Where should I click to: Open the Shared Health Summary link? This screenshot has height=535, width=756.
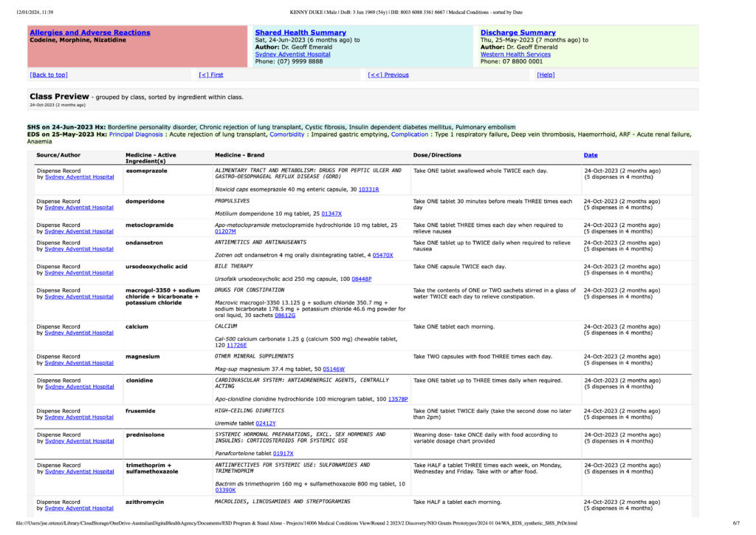pos(300,33)
